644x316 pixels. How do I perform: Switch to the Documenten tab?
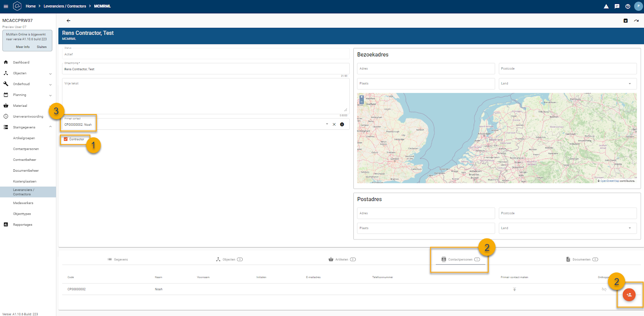582,260
